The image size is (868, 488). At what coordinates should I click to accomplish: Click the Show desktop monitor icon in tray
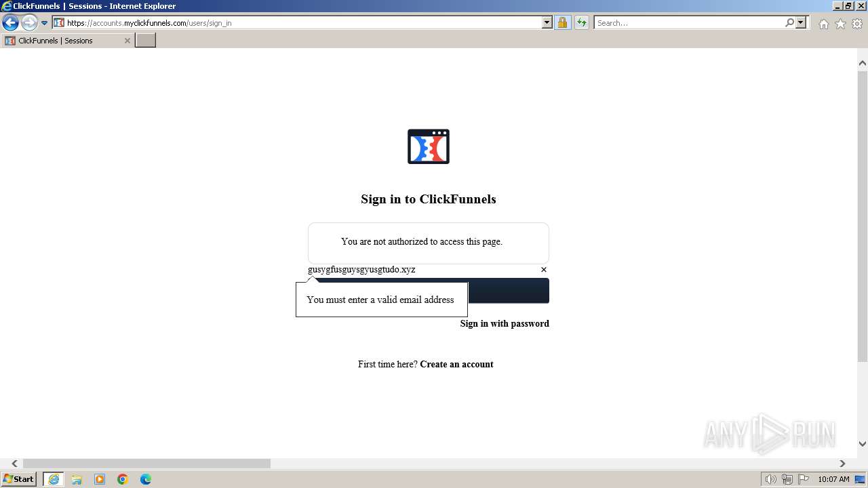pos(860,479)
